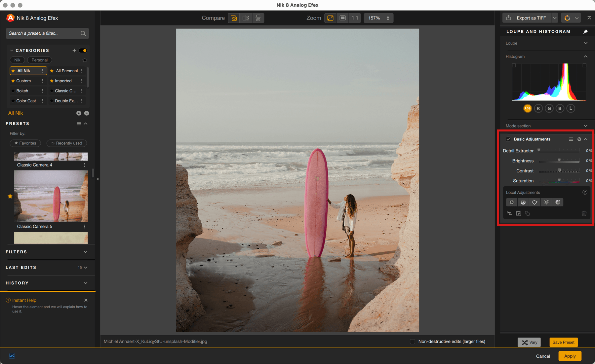The width and height of the screenshot is (595, 364).
Task: Click the fill view zoom icon
Action: click(x=343, y=18)
